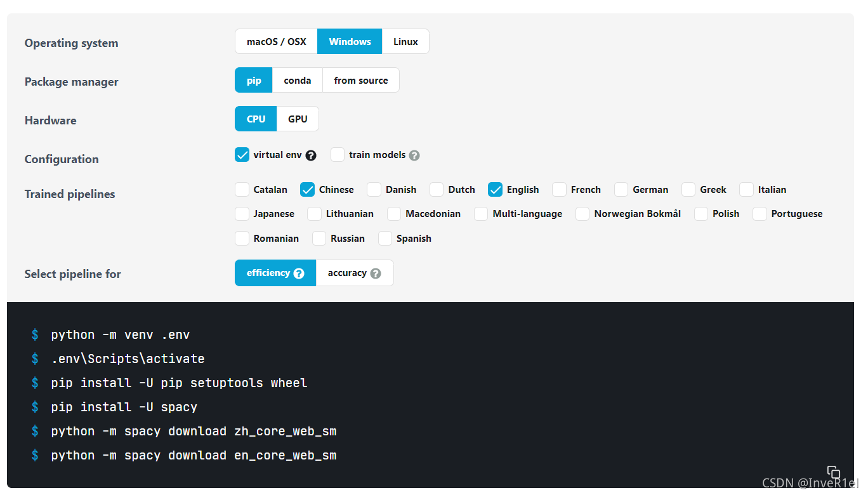Check the Romanian pipeline checkbox
This screenshot has height=495, width=868.
tap(242, 239)
